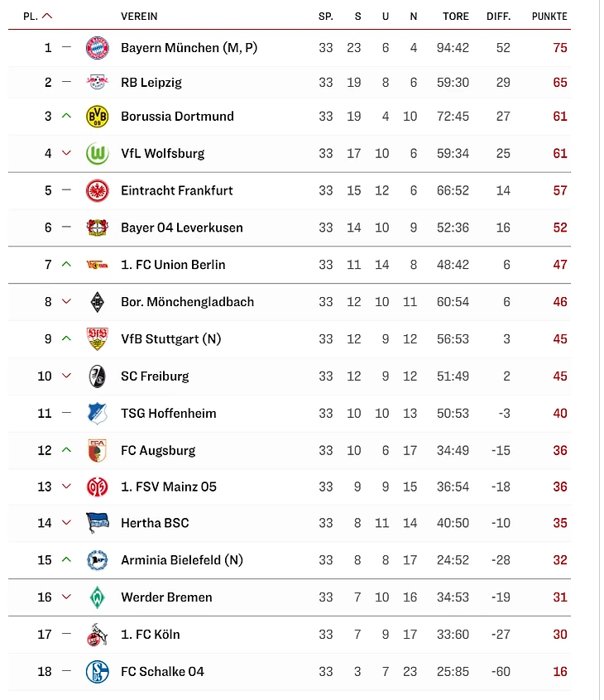Open the Bor. Mönchengladbach team link
The image size is (604, 700).
[x=187, y=302]
